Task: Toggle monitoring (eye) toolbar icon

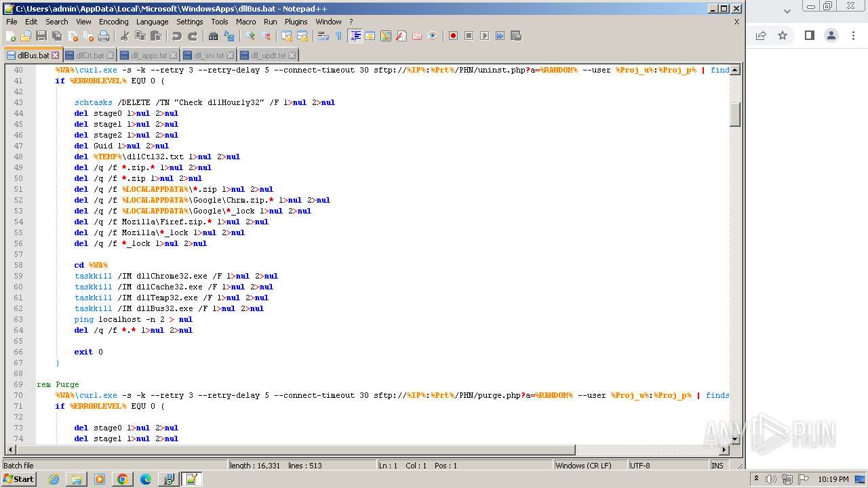Action: [433, 36]
